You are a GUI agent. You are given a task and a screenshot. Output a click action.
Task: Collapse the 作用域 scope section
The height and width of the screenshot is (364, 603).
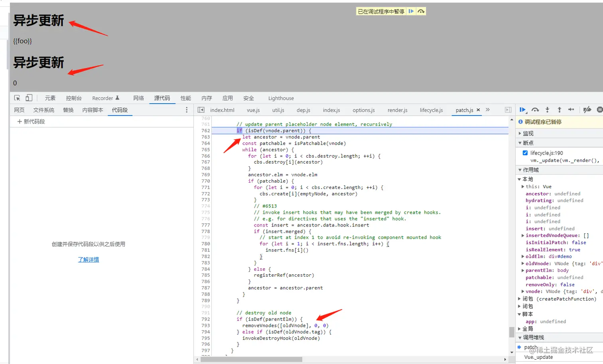(520, 170)
